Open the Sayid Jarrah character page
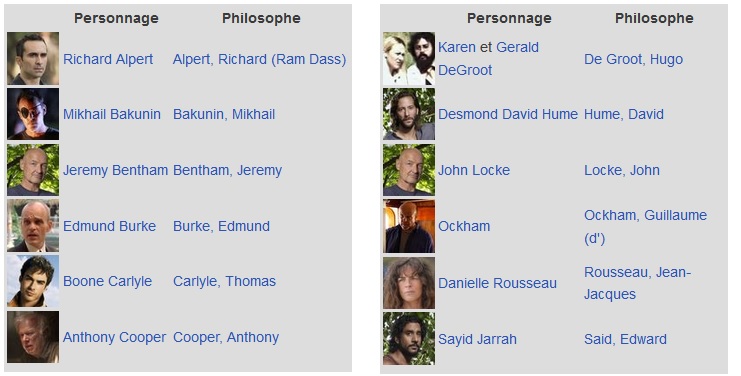Image resolution: width=741 pixels, height=376 pixels. tap(477, 339)
